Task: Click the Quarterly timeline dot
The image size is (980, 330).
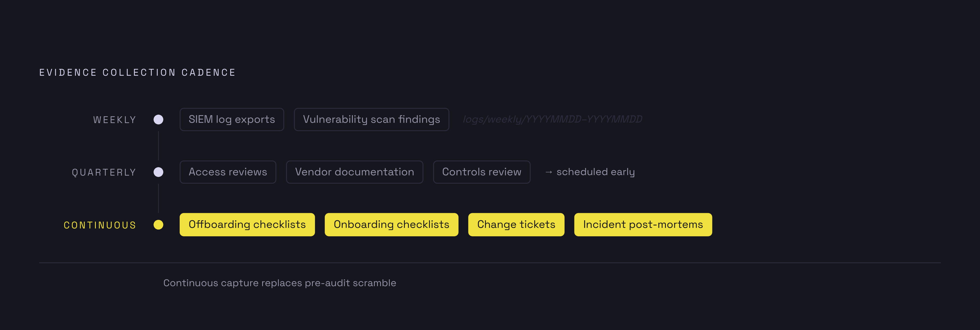Action: 158,172
